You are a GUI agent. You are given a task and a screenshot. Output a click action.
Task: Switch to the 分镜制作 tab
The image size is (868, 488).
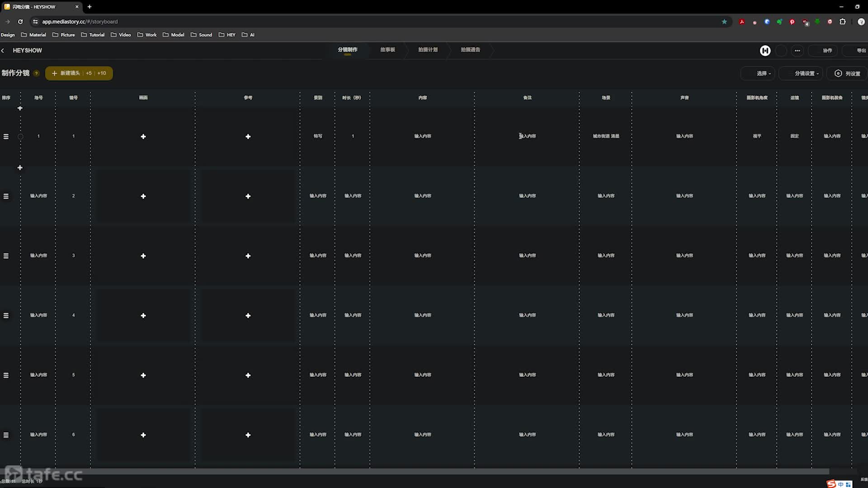(347, 50)
